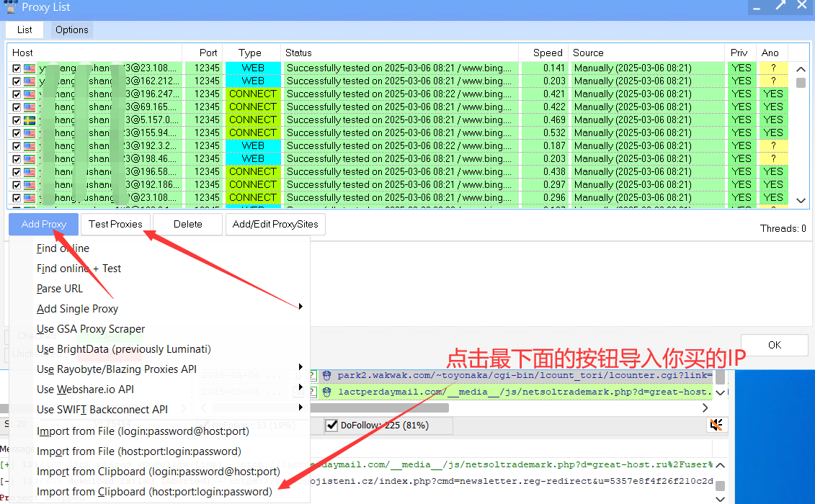815x504 pixels.
Task: Click the pencil icon near the 2025-03-06 entry
Action: click(x=298, y=392)
